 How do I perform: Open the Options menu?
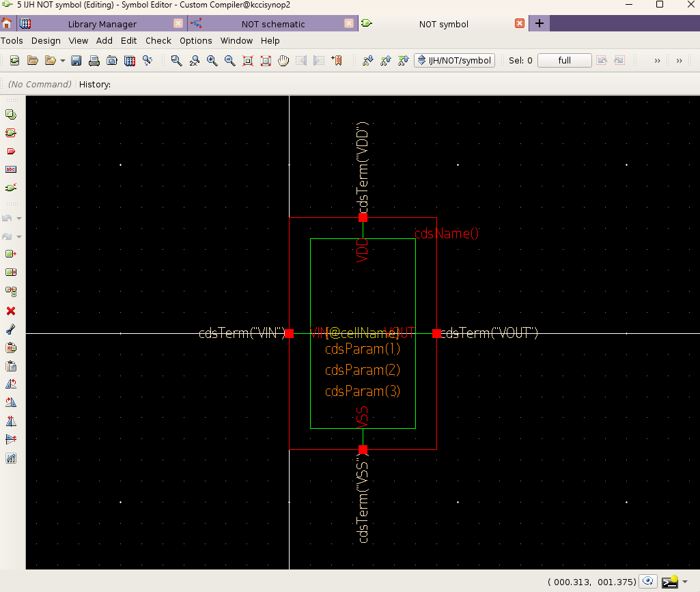[x=195, y=41]
